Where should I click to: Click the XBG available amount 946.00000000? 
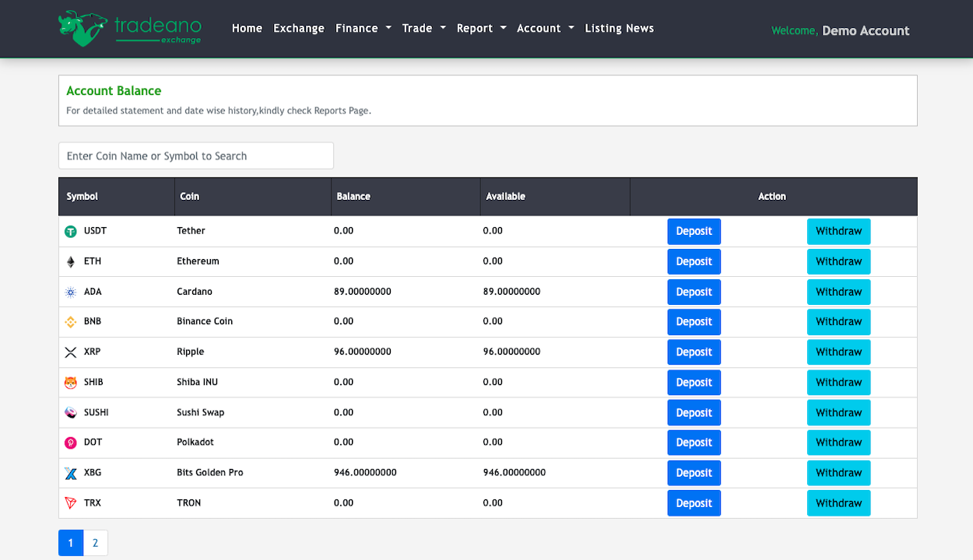click(515, 472)
